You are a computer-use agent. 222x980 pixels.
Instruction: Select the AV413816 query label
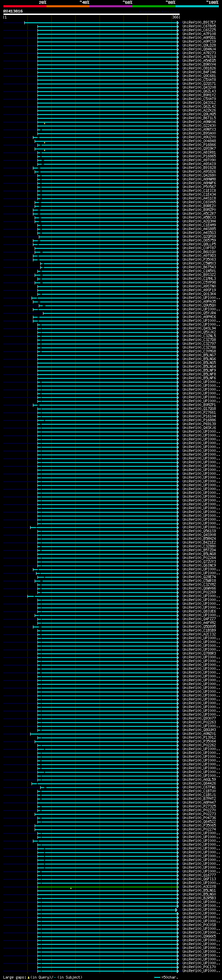tap(13, 11)
